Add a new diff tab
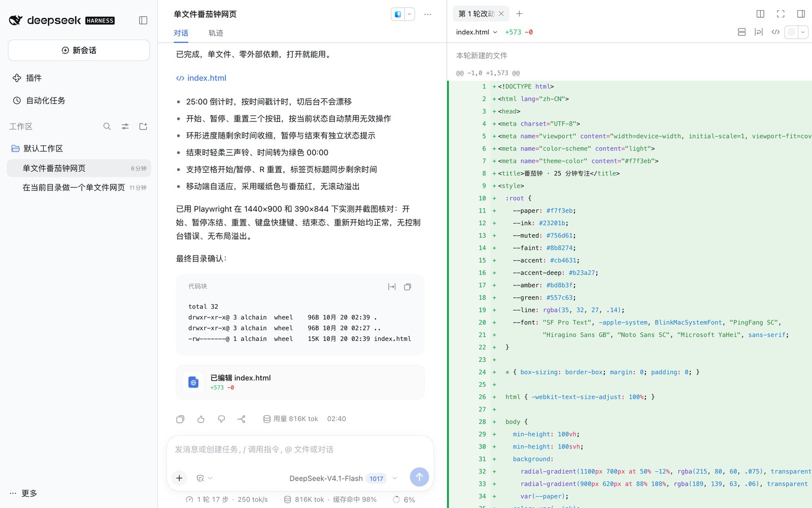812x508 pixels. click(519, 14)
